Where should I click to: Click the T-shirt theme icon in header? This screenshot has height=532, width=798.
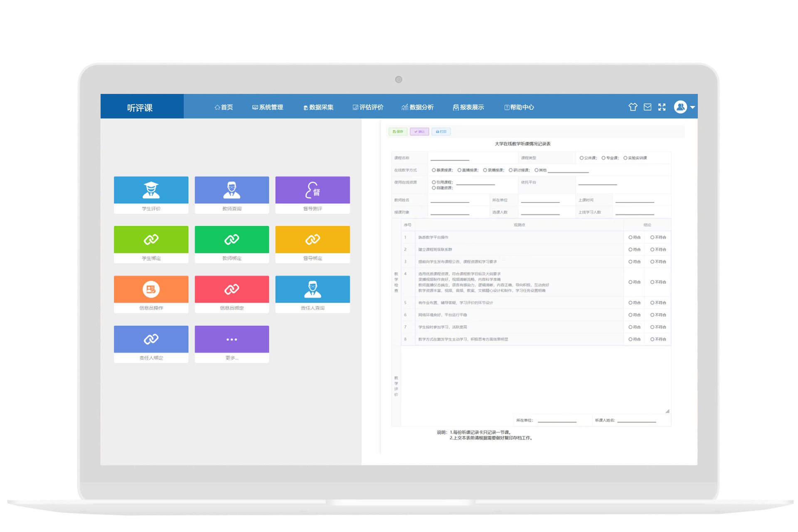[x=633, y=107]
